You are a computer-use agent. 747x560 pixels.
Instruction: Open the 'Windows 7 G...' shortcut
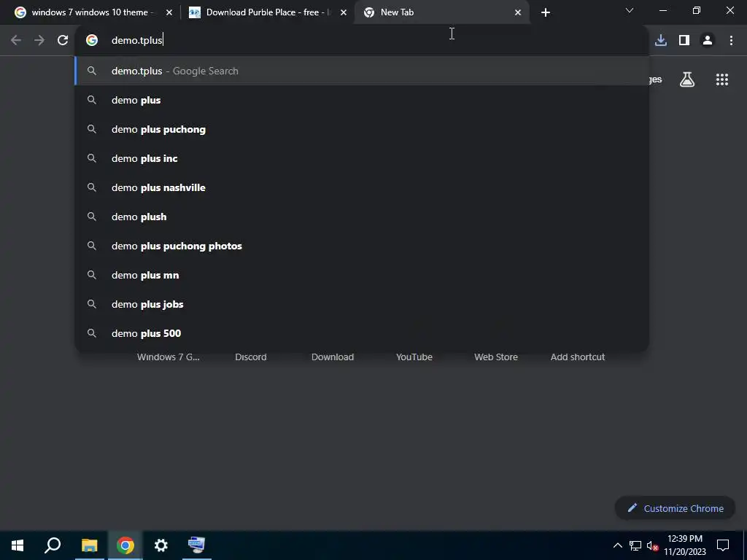(169, 357)
